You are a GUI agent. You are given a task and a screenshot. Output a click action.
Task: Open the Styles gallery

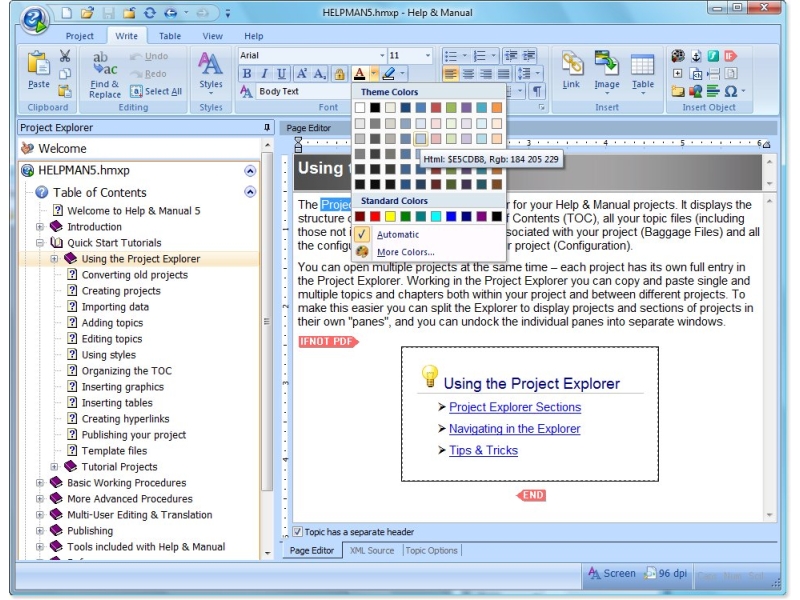210,72
